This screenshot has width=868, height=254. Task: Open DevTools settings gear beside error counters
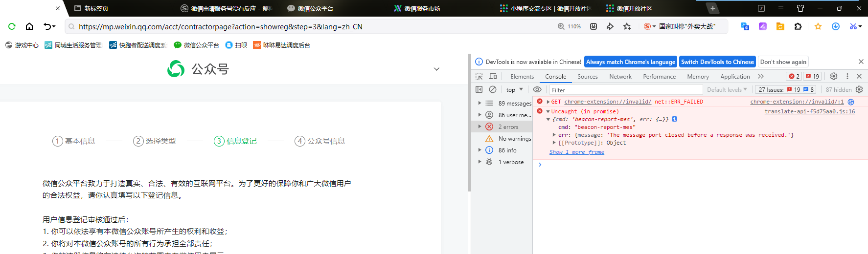coord(834,76)
